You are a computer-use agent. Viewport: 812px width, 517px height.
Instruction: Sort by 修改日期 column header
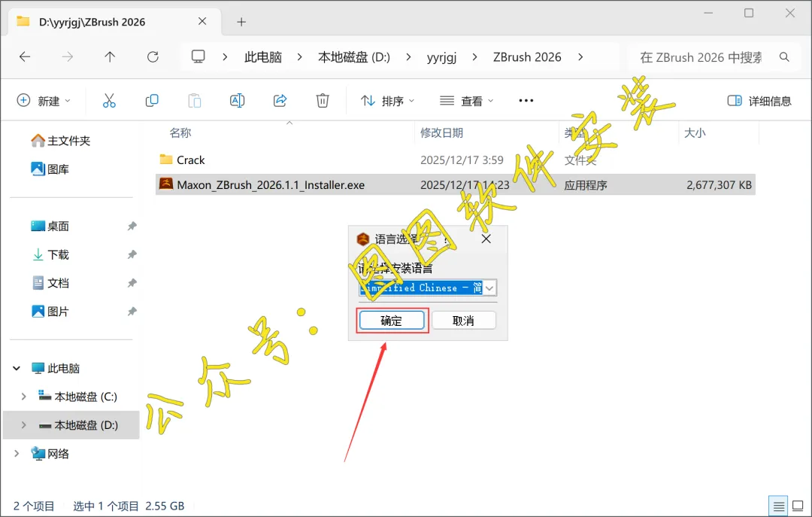pyautogui.click(x=442, y=132)
